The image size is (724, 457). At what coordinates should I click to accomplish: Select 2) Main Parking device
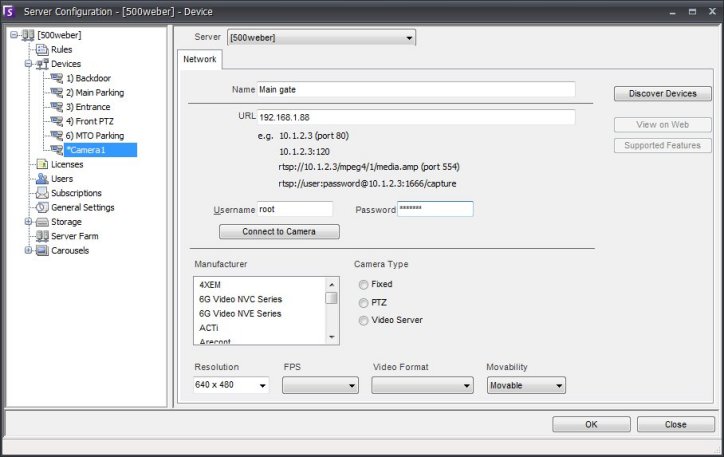coord(95,92)
